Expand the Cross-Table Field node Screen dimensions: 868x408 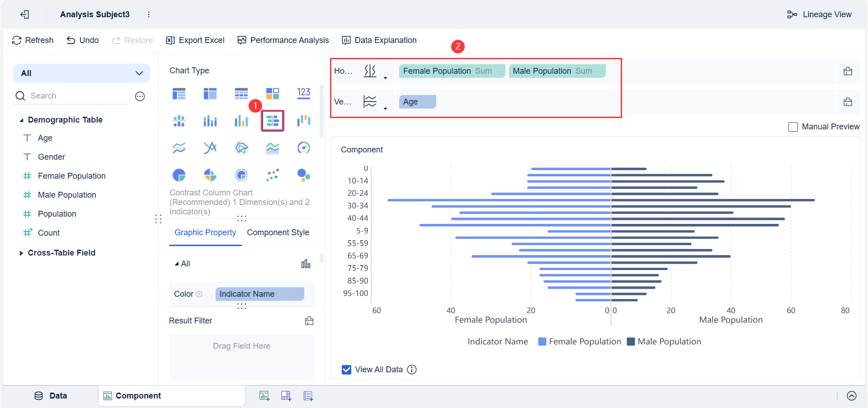tap(21, 253)
